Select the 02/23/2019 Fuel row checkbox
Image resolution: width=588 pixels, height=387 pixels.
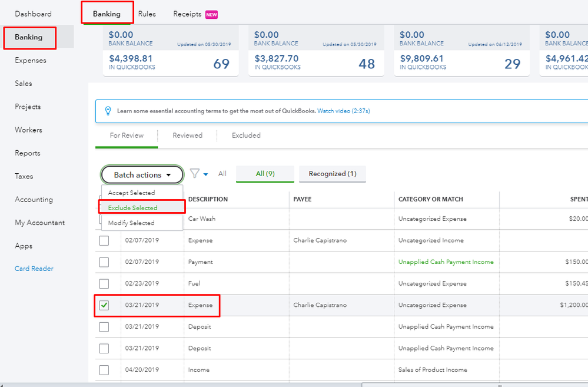pyautogui.click(x=104, y=283)
